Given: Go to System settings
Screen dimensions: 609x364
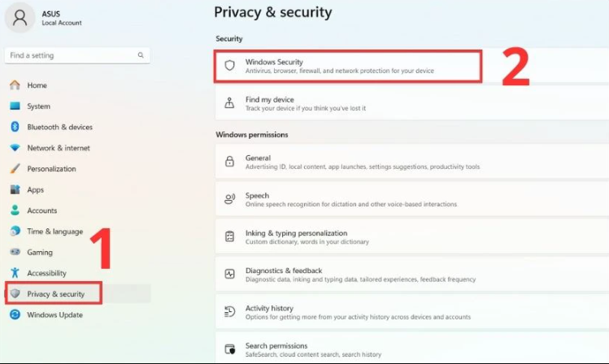Looking at the screenshot, I should click(x=38, y=106).
